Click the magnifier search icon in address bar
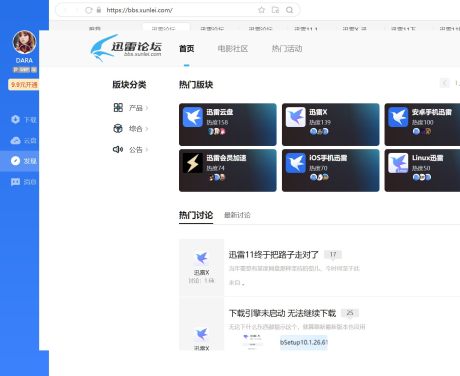 (289, 10)
